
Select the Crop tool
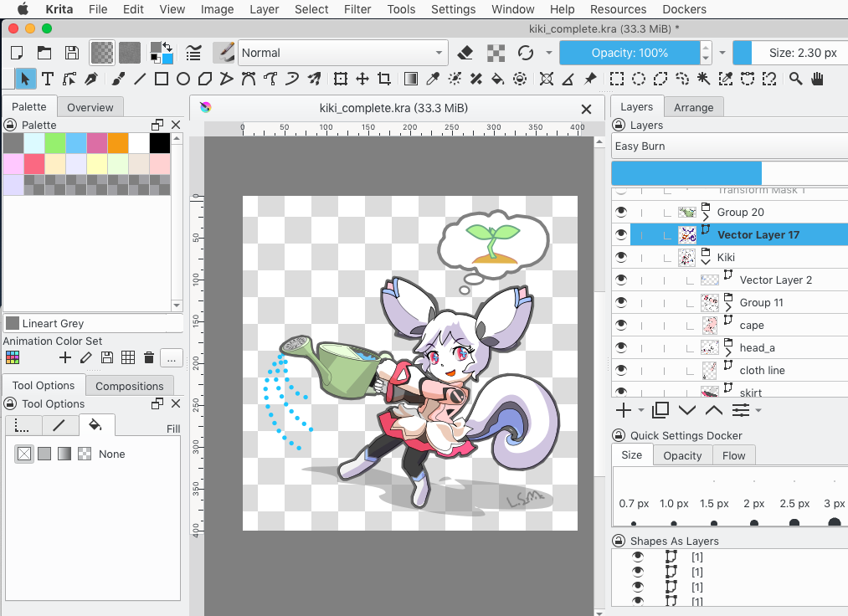(384, 79)
